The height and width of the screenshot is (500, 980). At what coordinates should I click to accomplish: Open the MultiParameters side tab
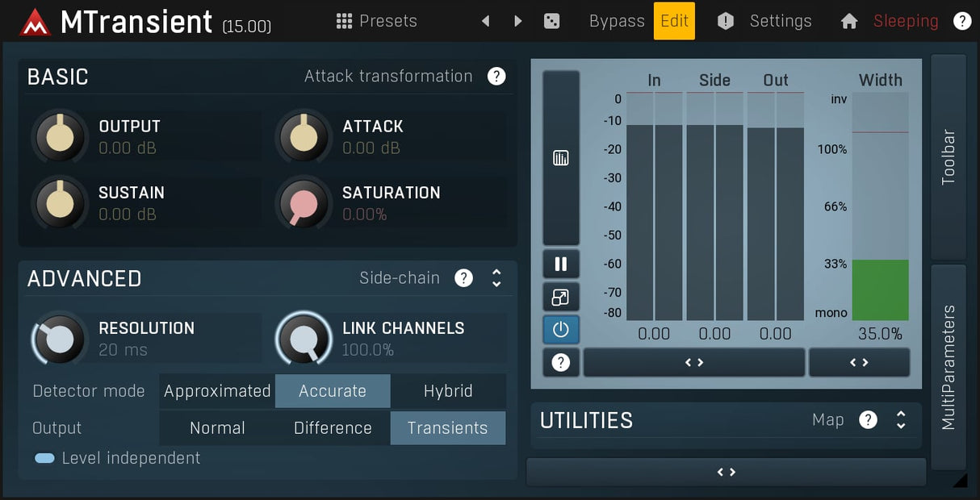pos(949,367)
